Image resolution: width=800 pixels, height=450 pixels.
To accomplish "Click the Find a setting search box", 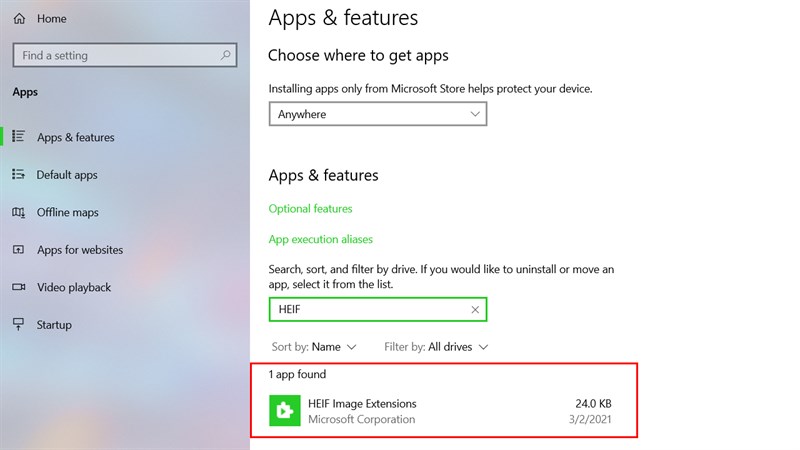I will (115, 56).
